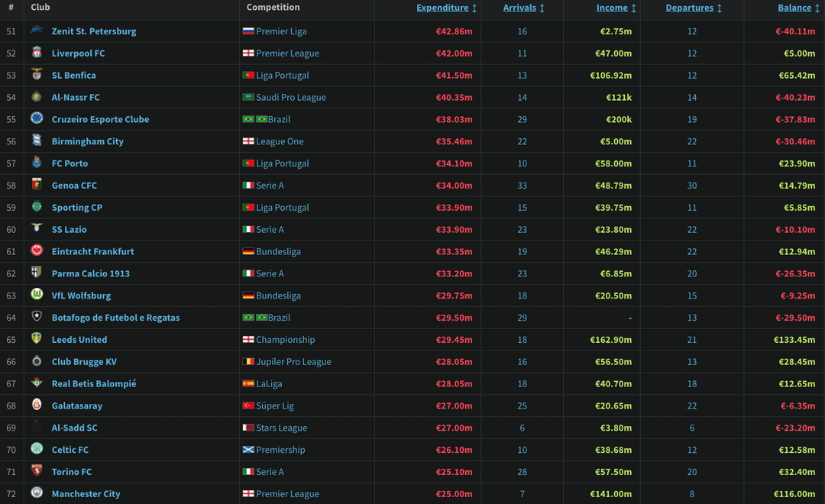The width and height of the screenshot is (825, 504).
Task: Open the Celtic FC club link
Action: coord(70,451)
